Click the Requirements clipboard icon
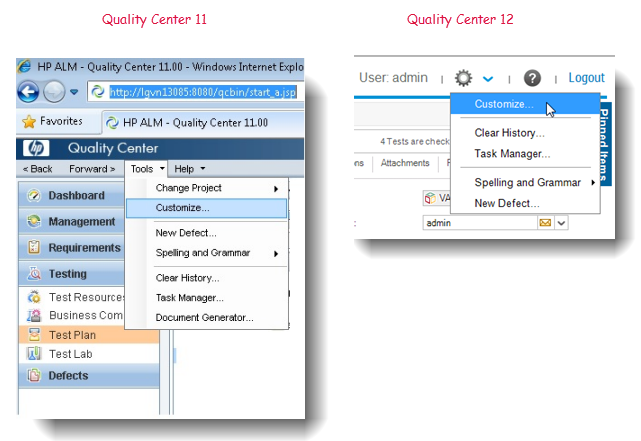Image resolution: width=641 pixels, height=441 pixels. [34, 247]
